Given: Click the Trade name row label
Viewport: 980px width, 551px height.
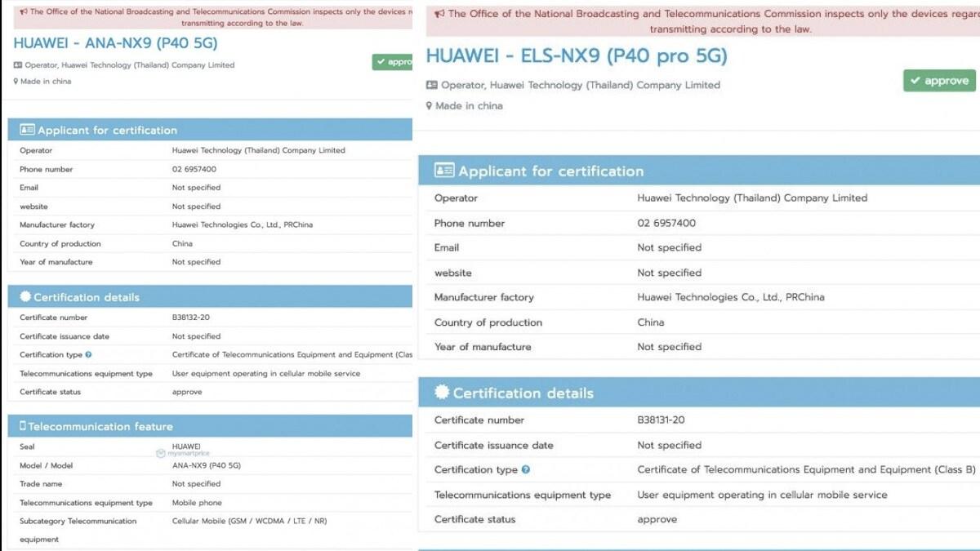Looking at the screenshot, I should 40,484.
